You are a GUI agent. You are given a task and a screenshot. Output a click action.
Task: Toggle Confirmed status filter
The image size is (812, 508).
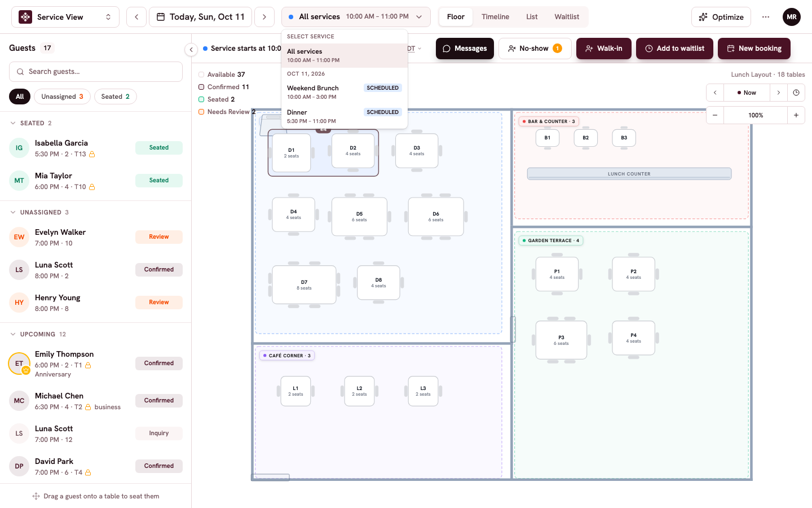click(x=224, y=87)
